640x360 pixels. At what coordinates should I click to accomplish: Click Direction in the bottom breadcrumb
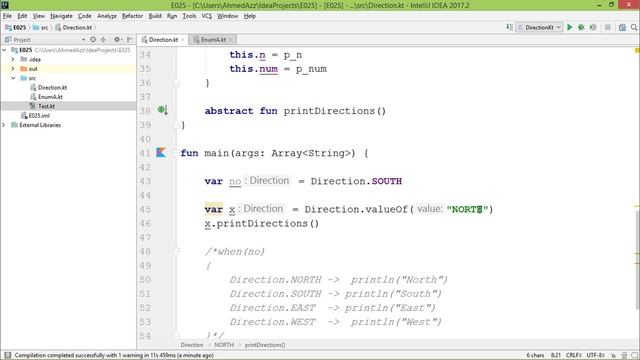tap(191, 345)
